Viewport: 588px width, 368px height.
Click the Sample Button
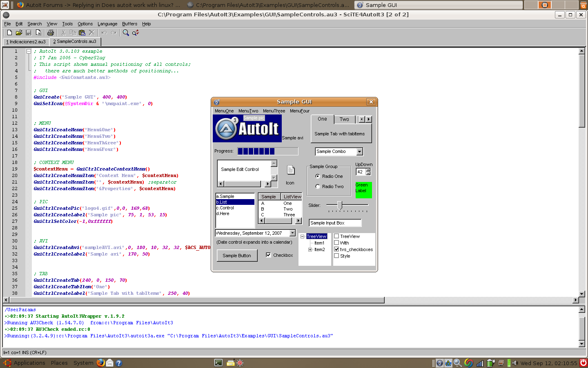pyautogui.click(x=237, y=256)
